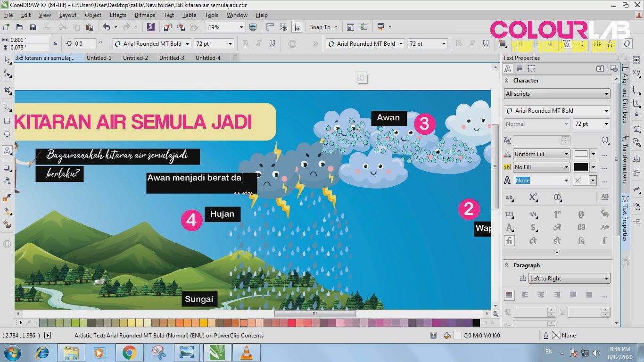Viewport: 644px width, 362px height.
Task: Pick black from the bottom color palette
Action: pos(476,323)
